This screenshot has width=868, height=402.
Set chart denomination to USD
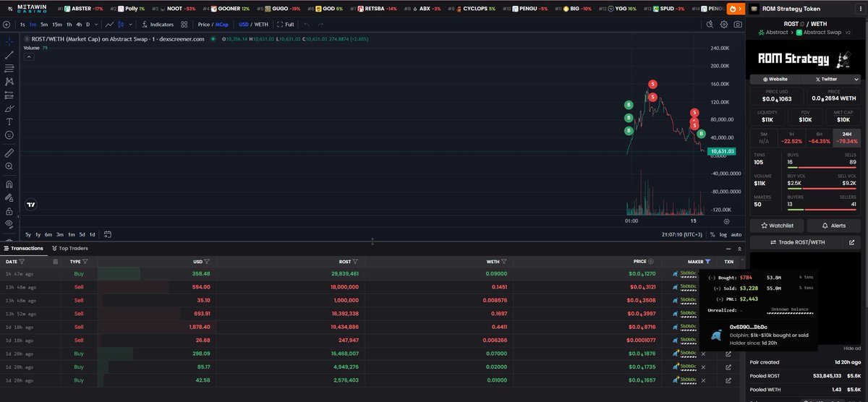(244, 25)
